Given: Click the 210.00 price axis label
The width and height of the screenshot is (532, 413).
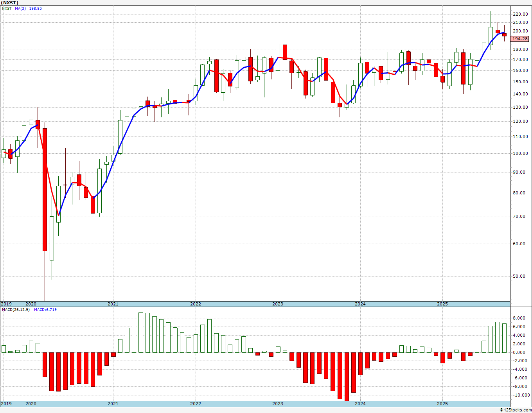Looking at the screenshot, I should [x=520, y=22].
